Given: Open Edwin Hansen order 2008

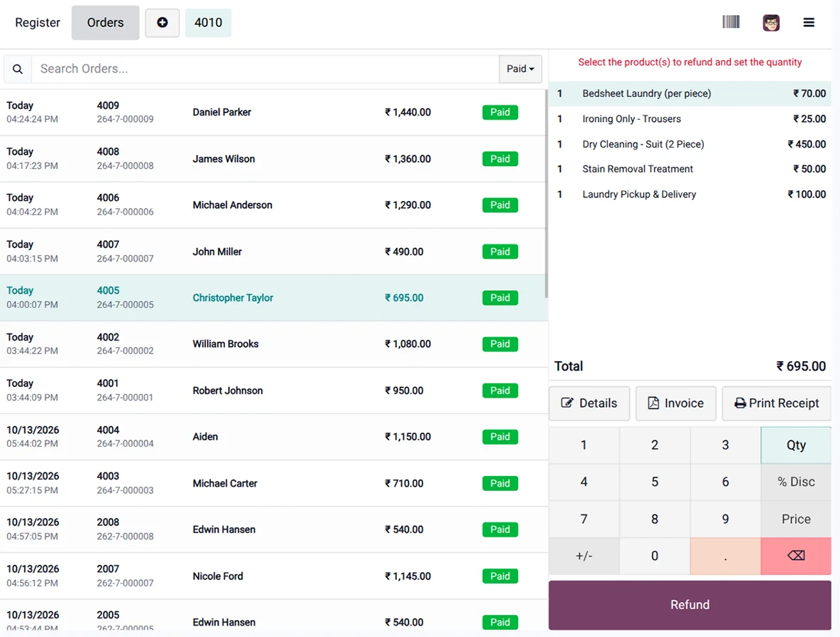Looking at the screenshot, I should (273, 530).
